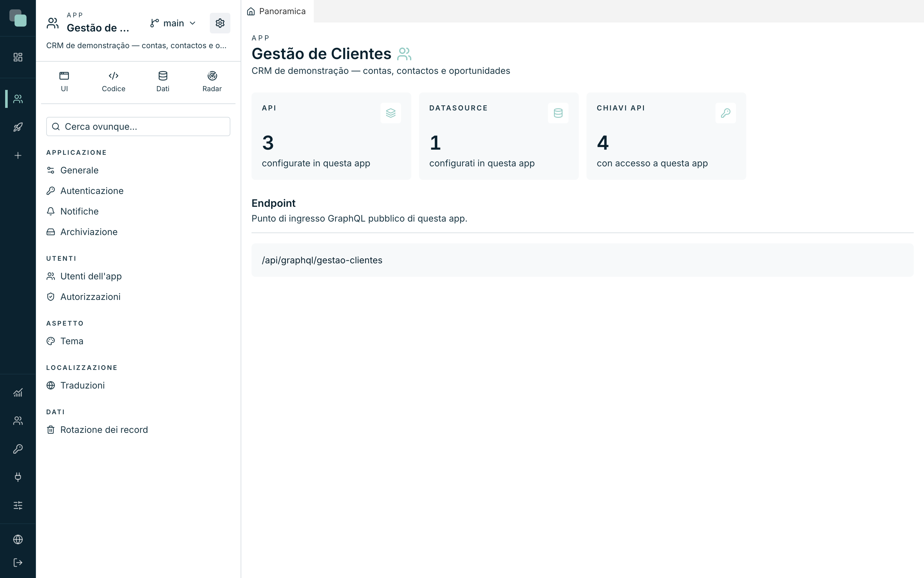This screenshot has height=578, width=924.
Task: Click the Endpoint section heading
Action: [273, 203]
